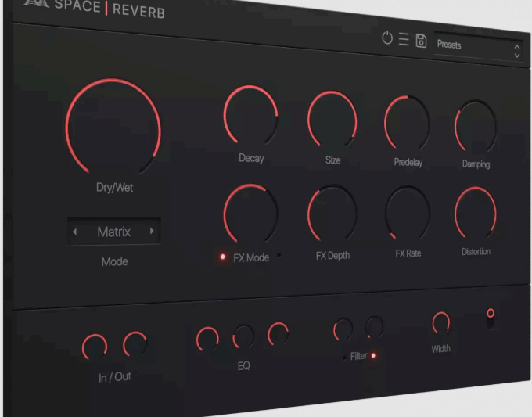Click the first Filter knob
The height and width of the screenshot is (417, 532).
pos(343,329)
